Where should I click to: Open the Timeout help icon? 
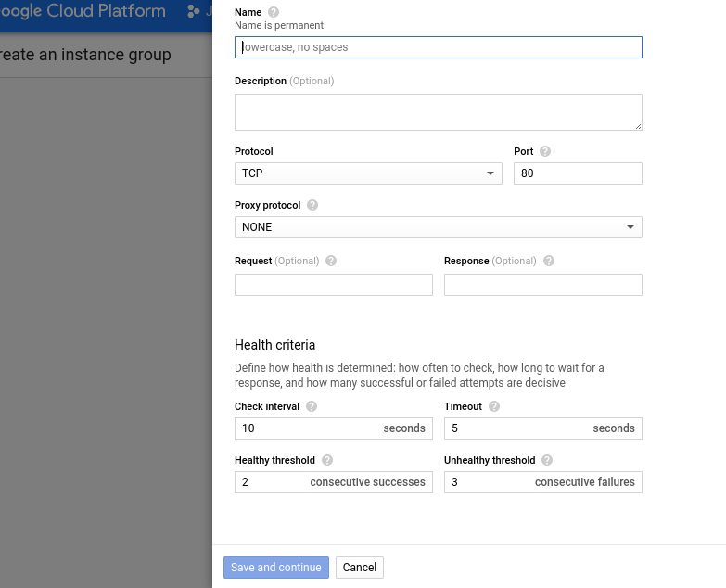(x=494, y=406)
